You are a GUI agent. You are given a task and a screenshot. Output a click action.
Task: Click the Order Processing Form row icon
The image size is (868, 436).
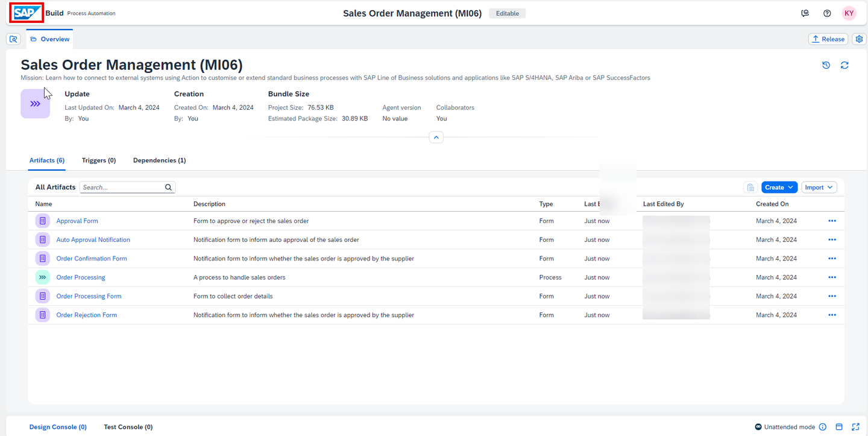(43, 296)
